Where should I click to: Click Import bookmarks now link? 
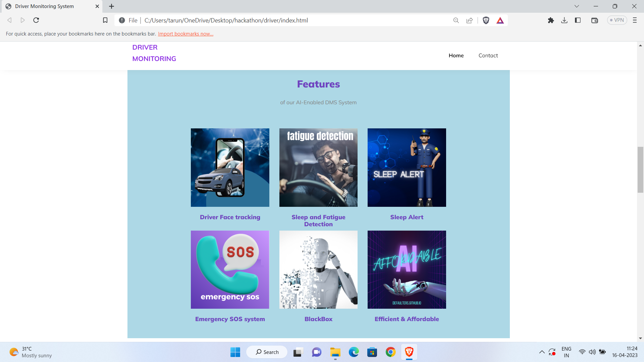185,34
